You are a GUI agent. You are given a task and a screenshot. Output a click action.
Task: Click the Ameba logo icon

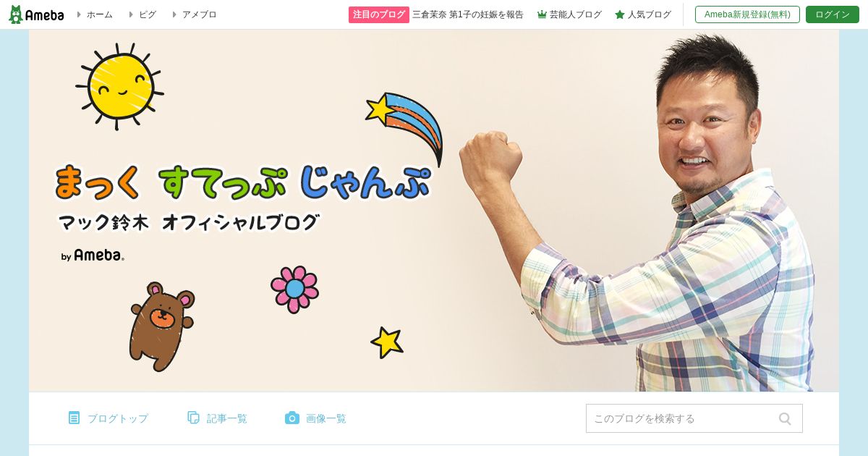pyautogui.click(x=36, y=14)
